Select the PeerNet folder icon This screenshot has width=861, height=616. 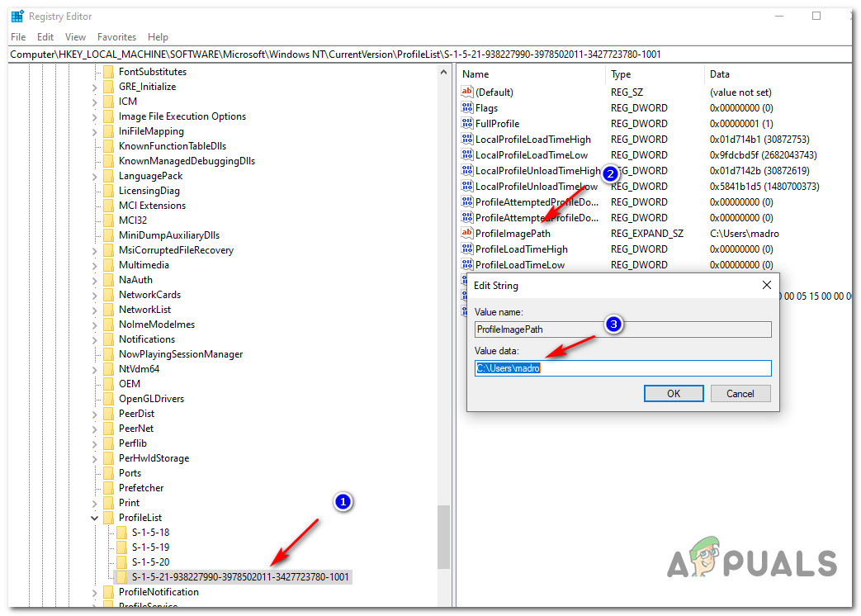pyautogui.click(x=108, y=429)
